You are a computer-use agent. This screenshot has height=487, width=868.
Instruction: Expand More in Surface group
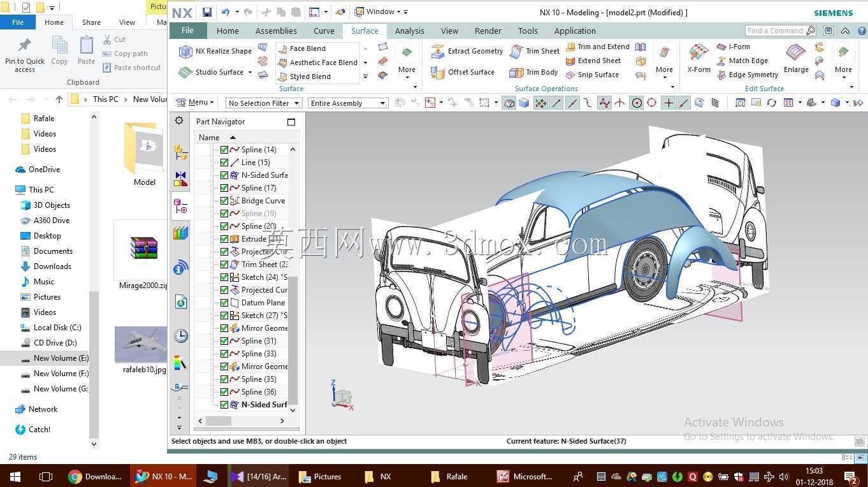pos(407,61)
